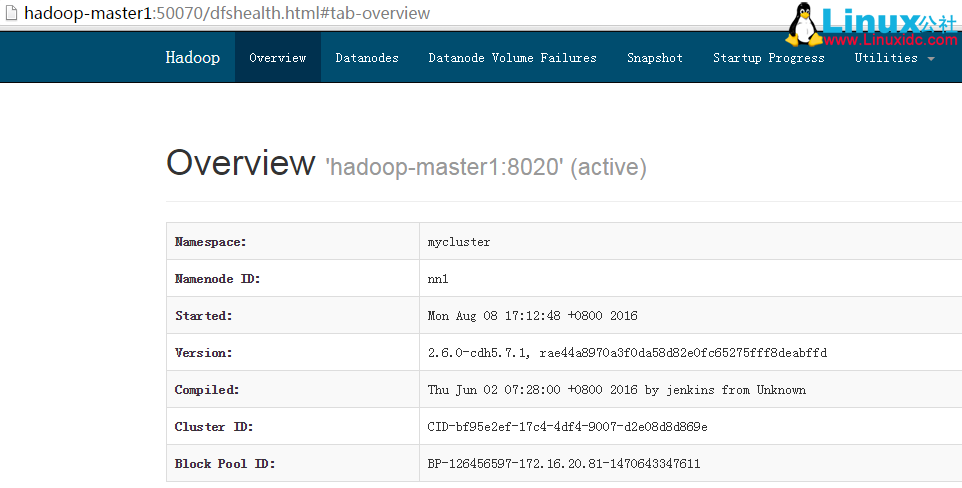
Task: Click the Namespace: label cell
Action: click(x=293, y=241)
